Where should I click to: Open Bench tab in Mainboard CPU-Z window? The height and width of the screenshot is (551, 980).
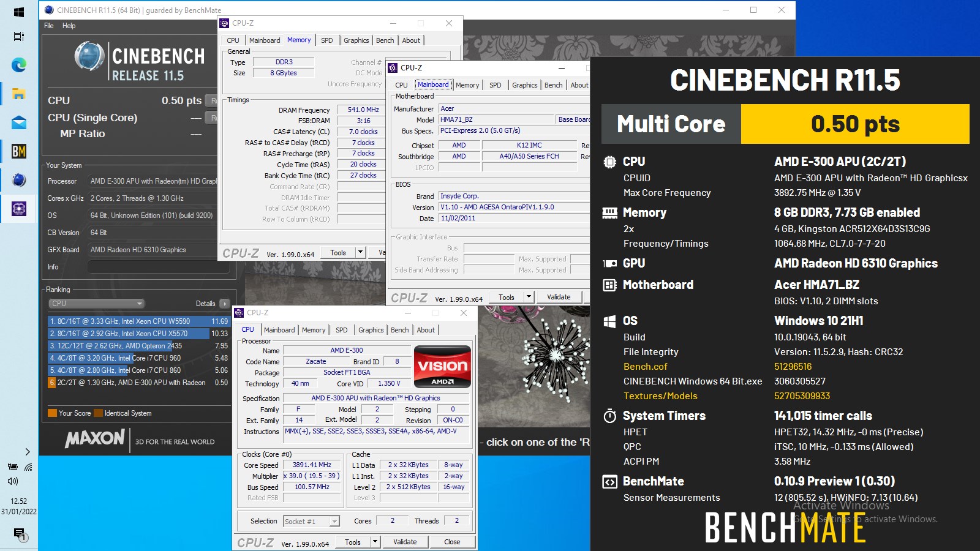click(553, 85)
